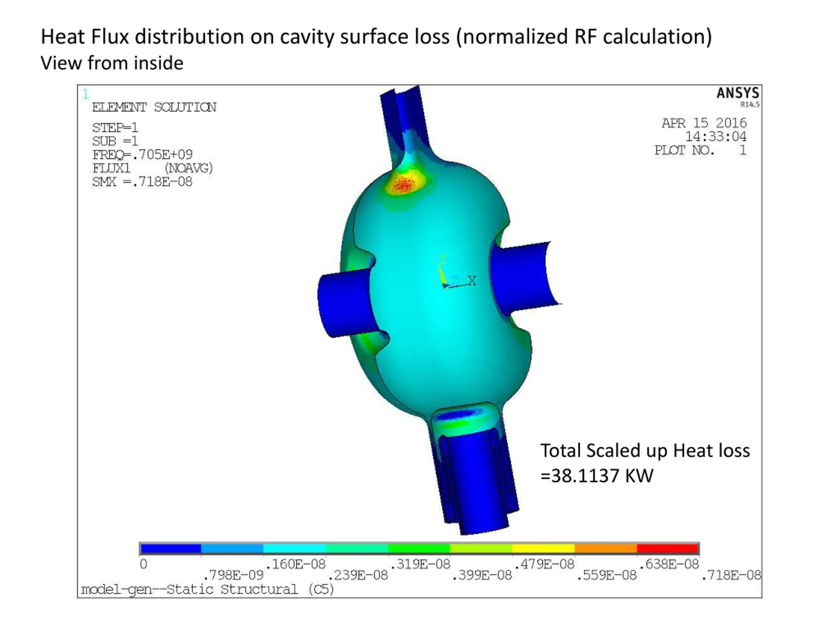This screenshot has width=840, height=630.
Task: Click the legend value '.239E-08'
Action: 358,575
